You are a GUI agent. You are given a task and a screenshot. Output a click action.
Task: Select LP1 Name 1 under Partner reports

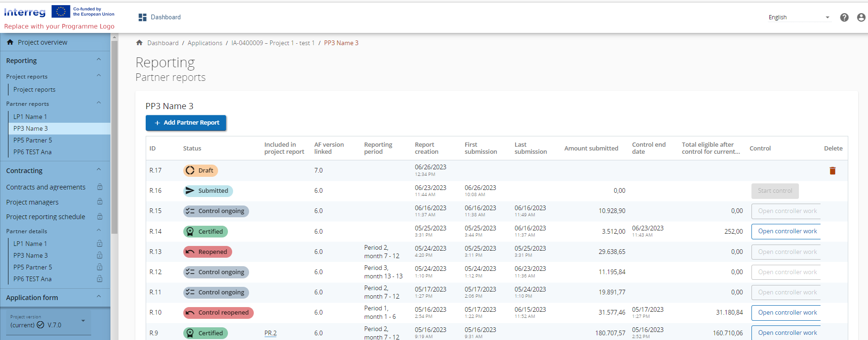pyautogui.click(x=30, y=117)
